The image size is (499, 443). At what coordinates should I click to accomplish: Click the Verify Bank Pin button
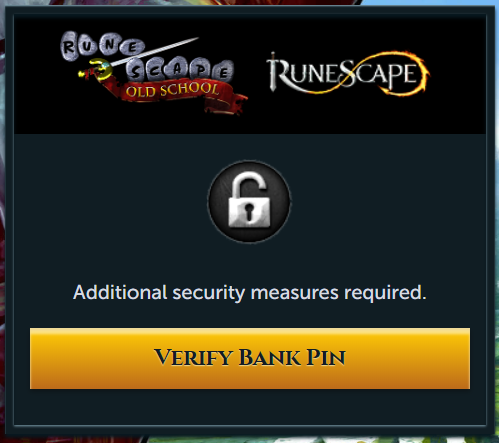(250, 358)
